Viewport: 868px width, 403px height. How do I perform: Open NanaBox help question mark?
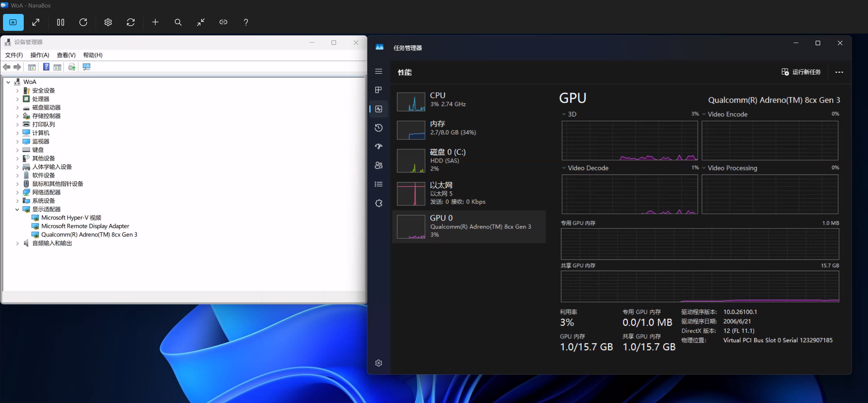tap(246, 22)
